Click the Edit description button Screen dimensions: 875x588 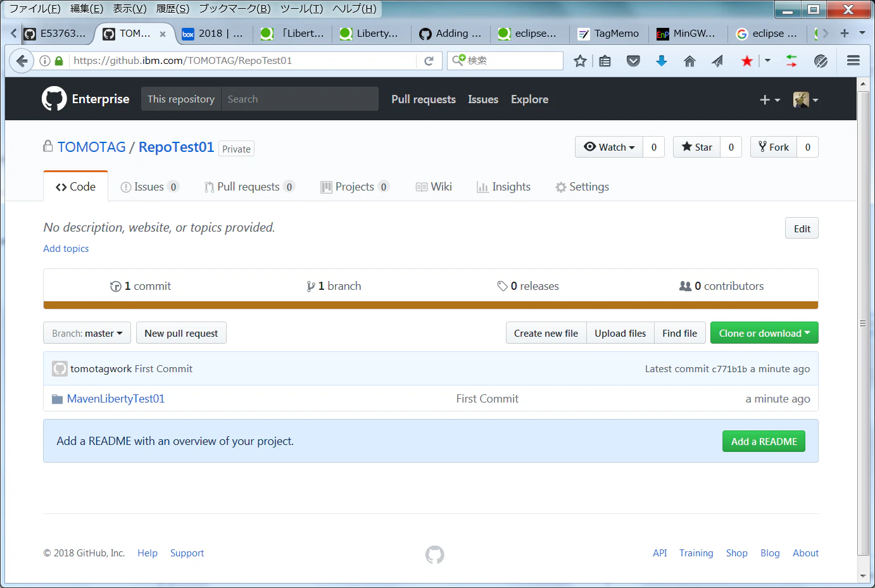pyautogui.click(x=802, y=228)
